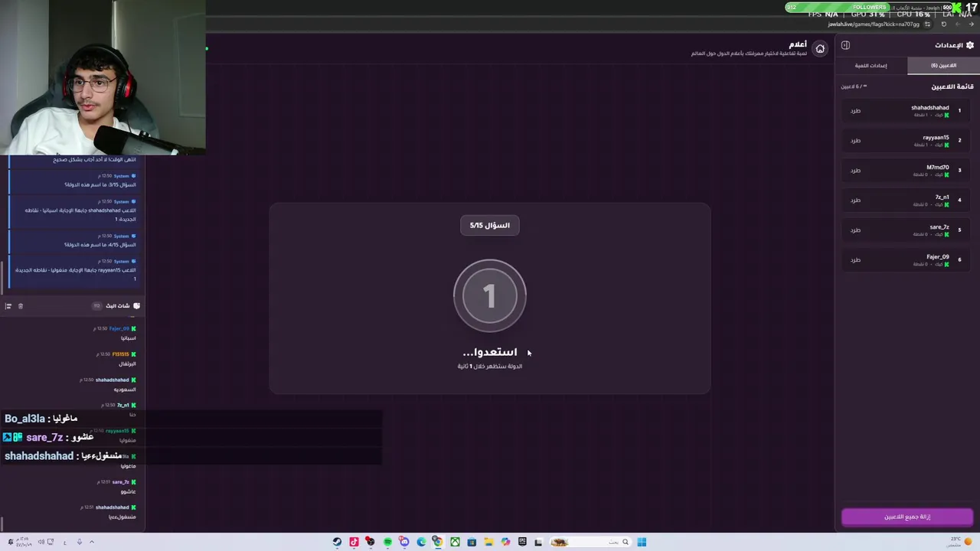
Task: Click the trash icon in stream chat header
Action: point(21,306)
